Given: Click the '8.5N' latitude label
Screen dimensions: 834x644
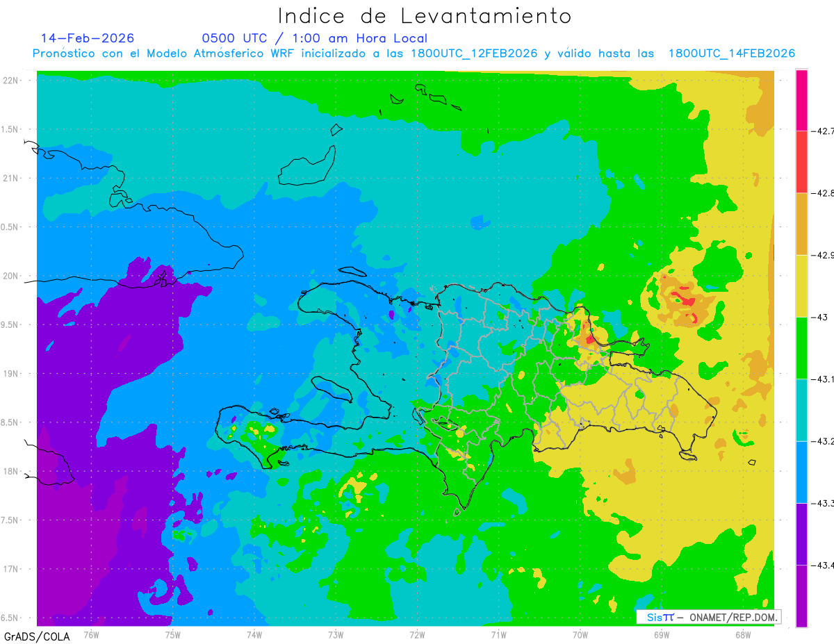Looking at the screenshot, I should click(x=10, y=422).
